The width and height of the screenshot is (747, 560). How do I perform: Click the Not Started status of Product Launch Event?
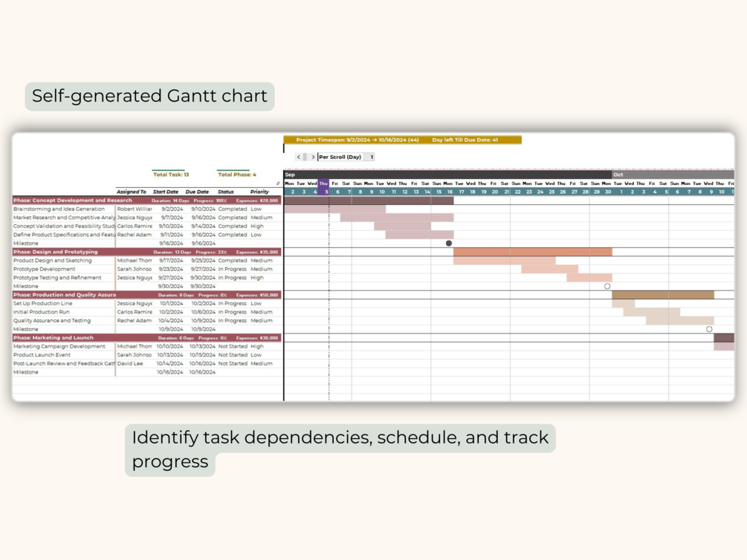click(x=233, y=355)
